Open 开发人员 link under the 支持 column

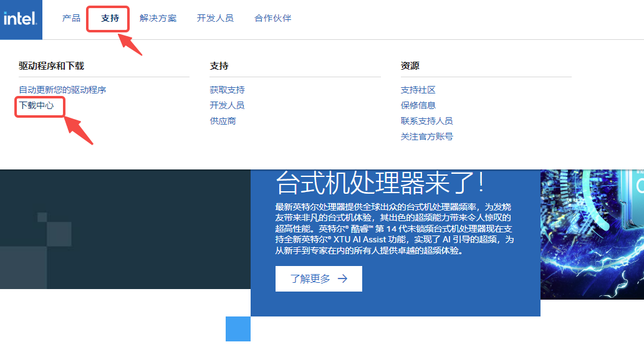pos(227,106)
